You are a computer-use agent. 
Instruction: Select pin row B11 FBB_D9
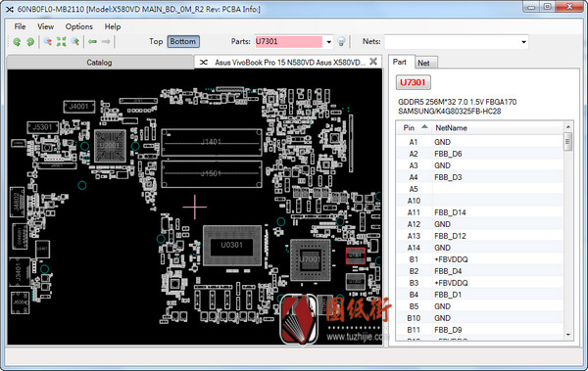480,330
